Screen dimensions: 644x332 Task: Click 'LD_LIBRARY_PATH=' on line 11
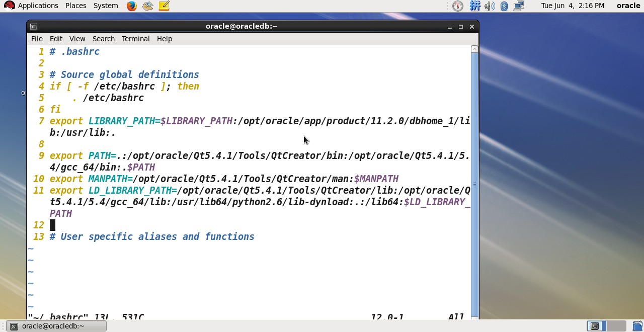132,190
